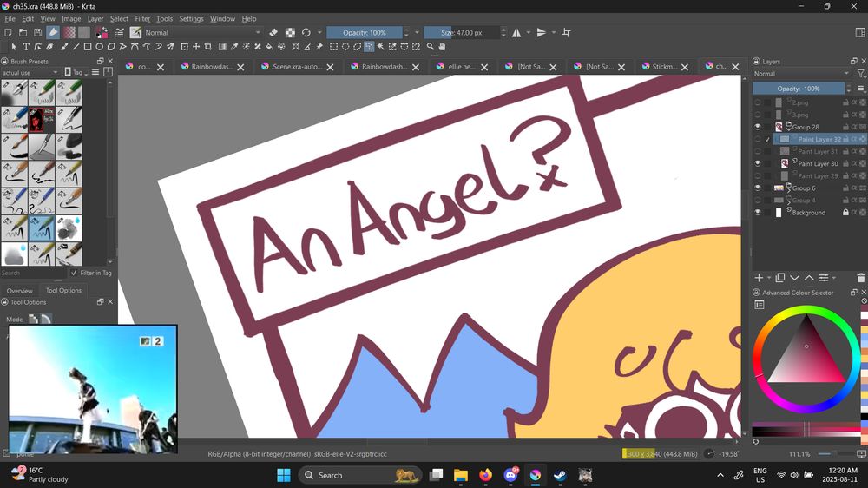Hide the Group 6 layer

757,188
